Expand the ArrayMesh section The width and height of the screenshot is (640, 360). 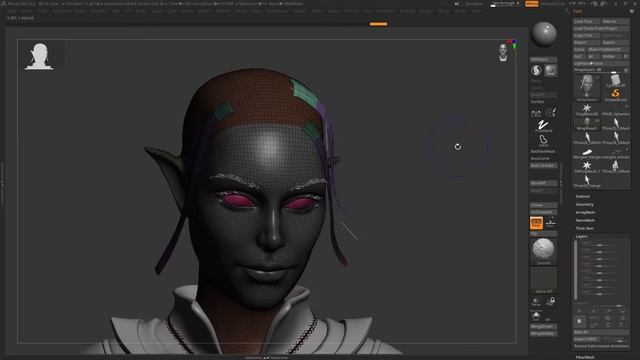(x=585, y=213)
